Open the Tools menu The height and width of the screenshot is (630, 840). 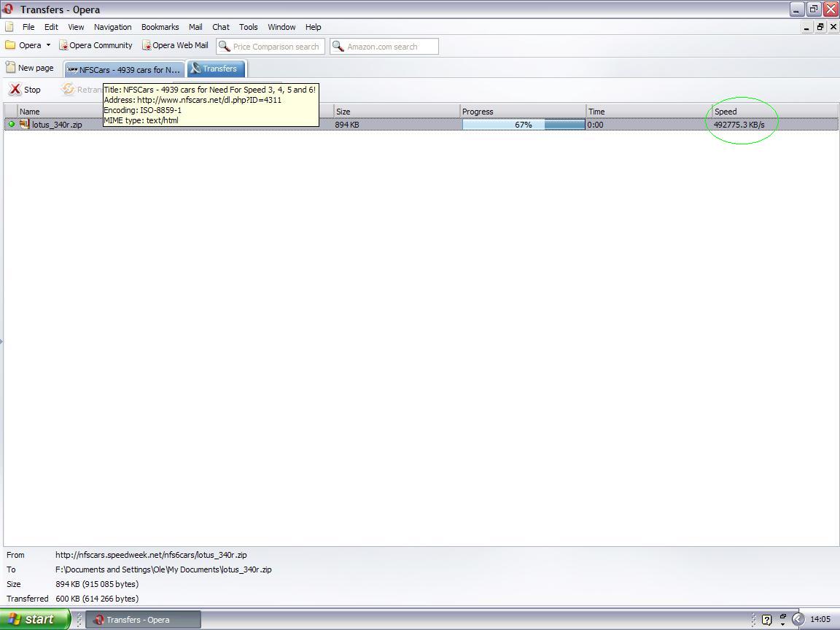(x=248, y=27)
